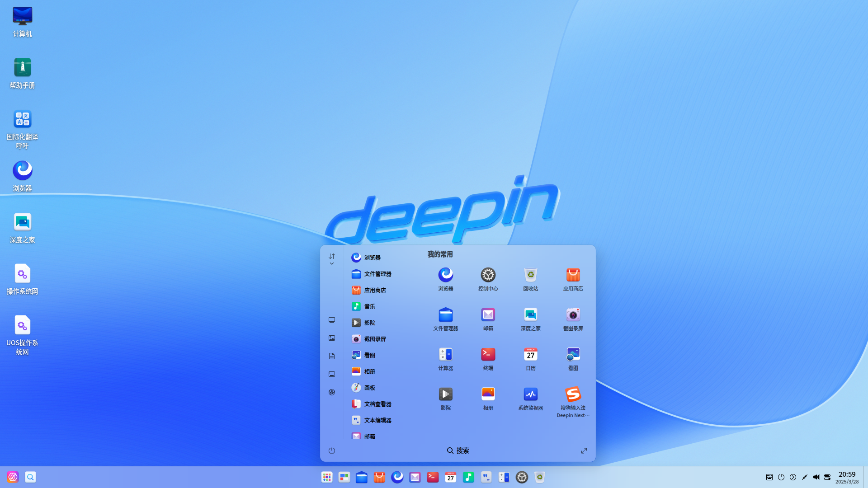Click the dock search icon

point(30,477)
